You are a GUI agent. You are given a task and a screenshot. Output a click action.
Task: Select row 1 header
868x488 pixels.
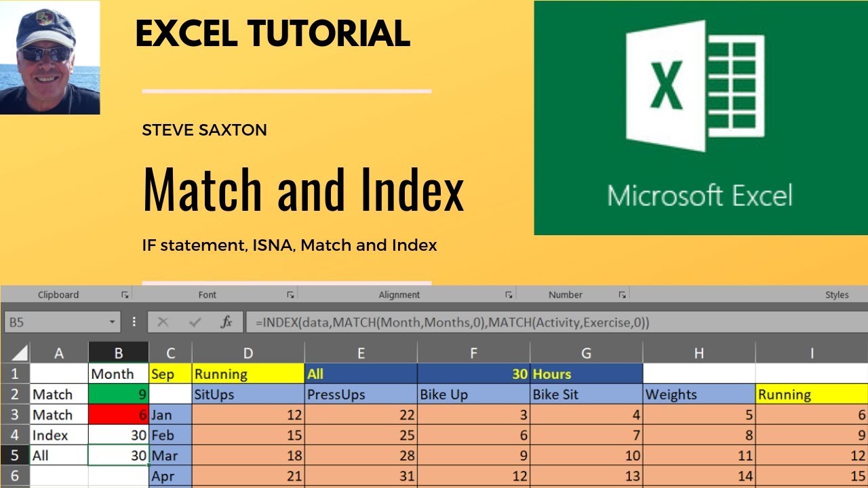(15, 373)
